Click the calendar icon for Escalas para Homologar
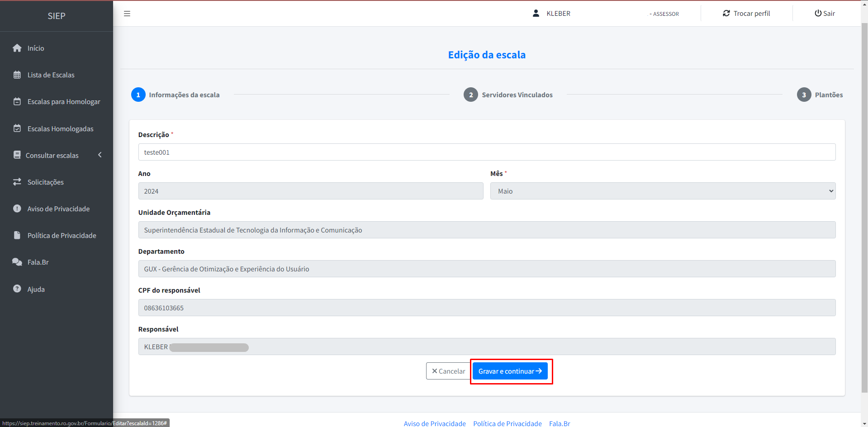This screenshot has height=427, width=868. click(x=17, y=101)
